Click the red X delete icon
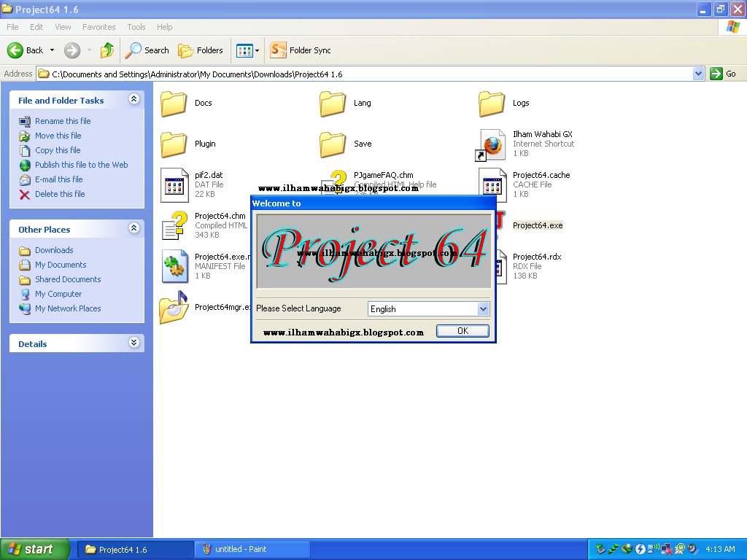 [x=25, y=194]
